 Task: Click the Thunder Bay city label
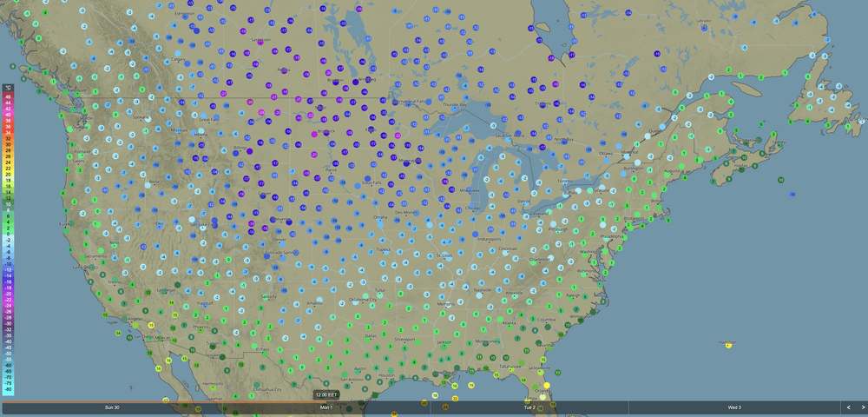(x=455, y=104)
